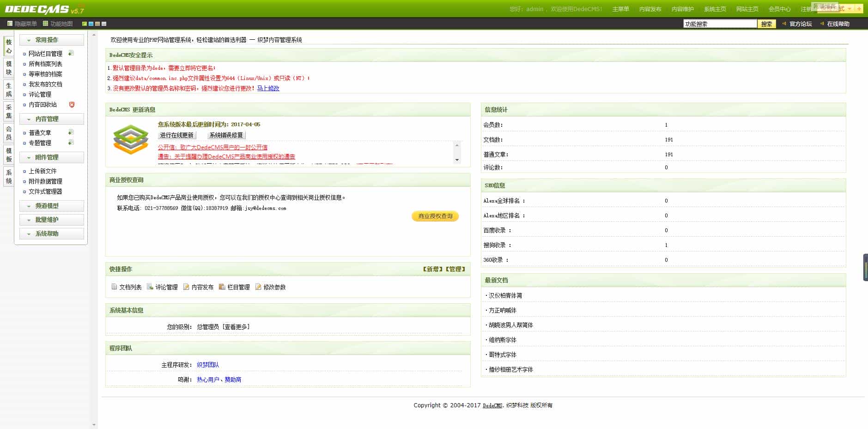868x429 pixels.
Task: Collapse the 常用操作 menu section
Action: pyautogui.click(x=52, y=40)
